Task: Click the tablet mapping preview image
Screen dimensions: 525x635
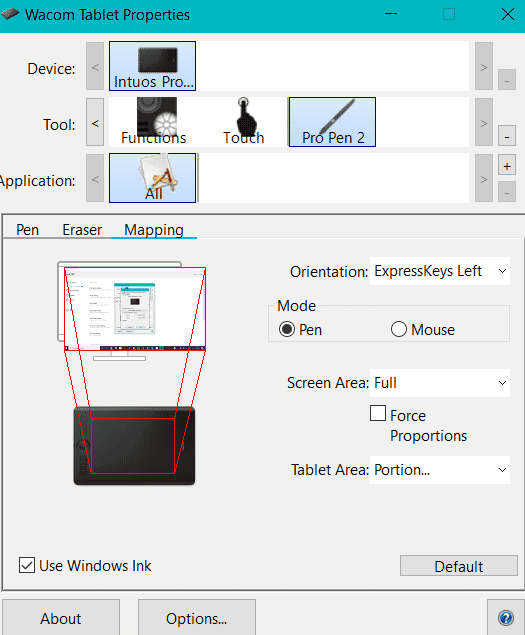Action: coord(134,445)
